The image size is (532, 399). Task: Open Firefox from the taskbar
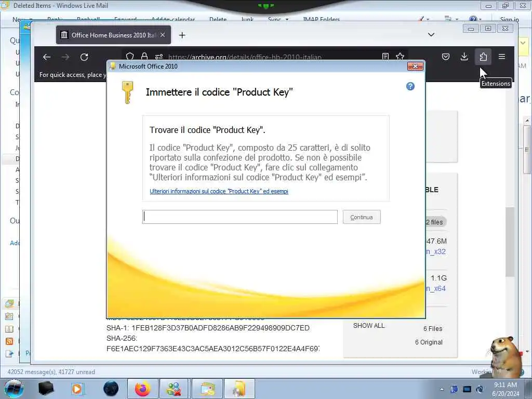click(x=142, y=389)
